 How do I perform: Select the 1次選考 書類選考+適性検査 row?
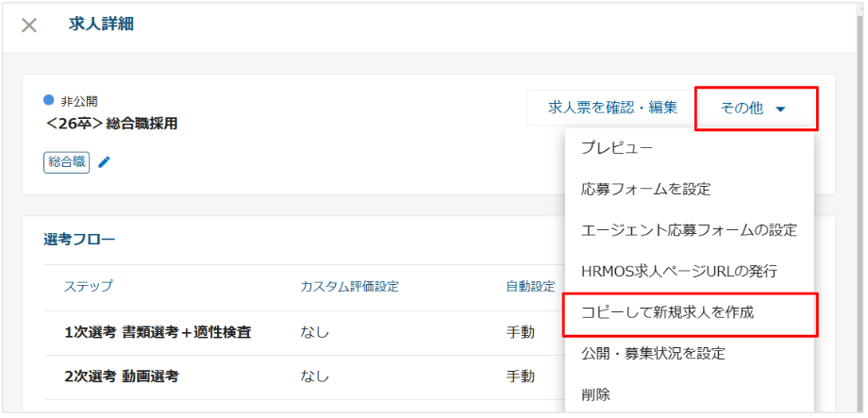click(158, 332)
